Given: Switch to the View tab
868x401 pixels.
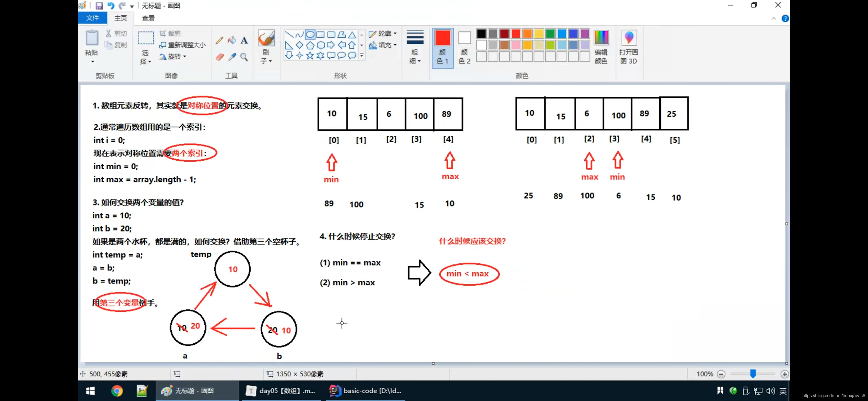Looking at the screenshot, I should pos(148,18).
